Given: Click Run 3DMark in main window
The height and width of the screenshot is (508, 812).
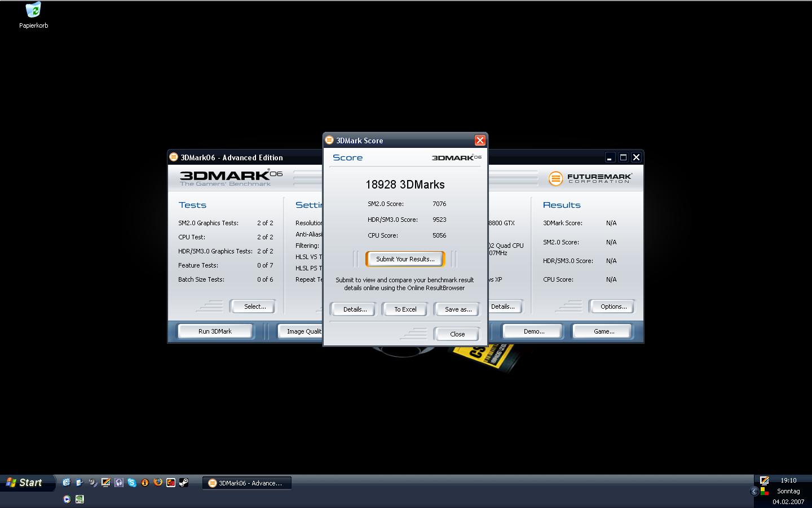Looking at the screenshot, I should (x=215, y=331).
